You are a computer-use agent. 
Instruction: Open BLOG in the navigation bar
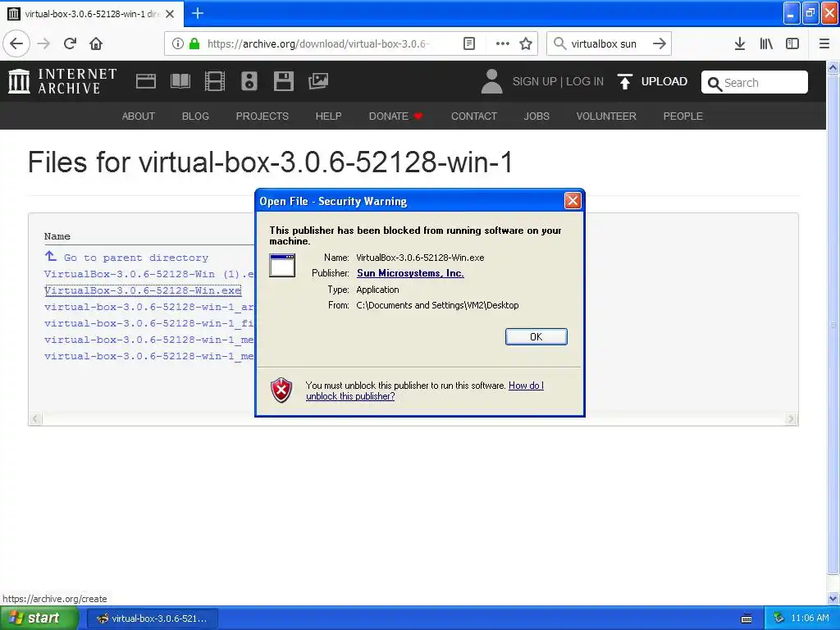pyautogui.click(x=195, y=116)
